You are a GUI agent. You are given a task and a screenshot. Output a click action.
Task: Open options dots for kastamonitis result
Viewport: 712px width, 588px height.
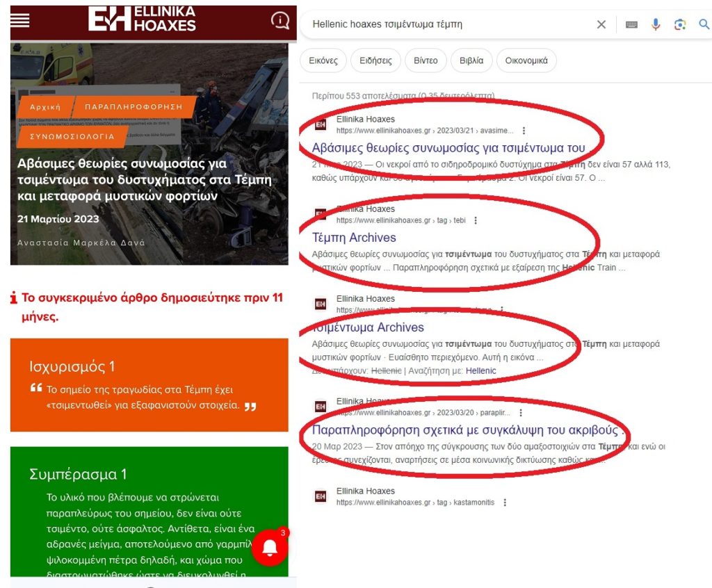(x=505, y=503)
